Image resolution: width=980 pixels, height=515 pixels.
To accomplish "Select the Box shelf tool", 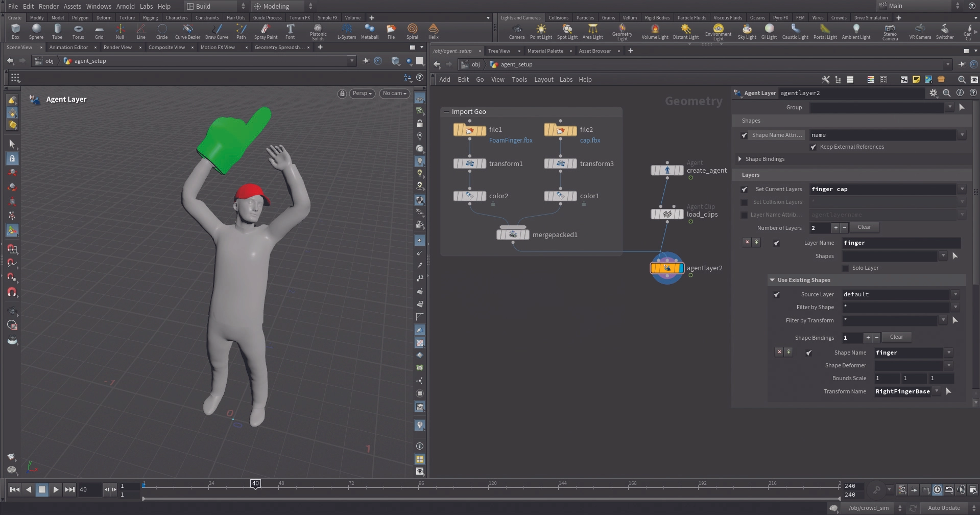I will click(15, 32).
